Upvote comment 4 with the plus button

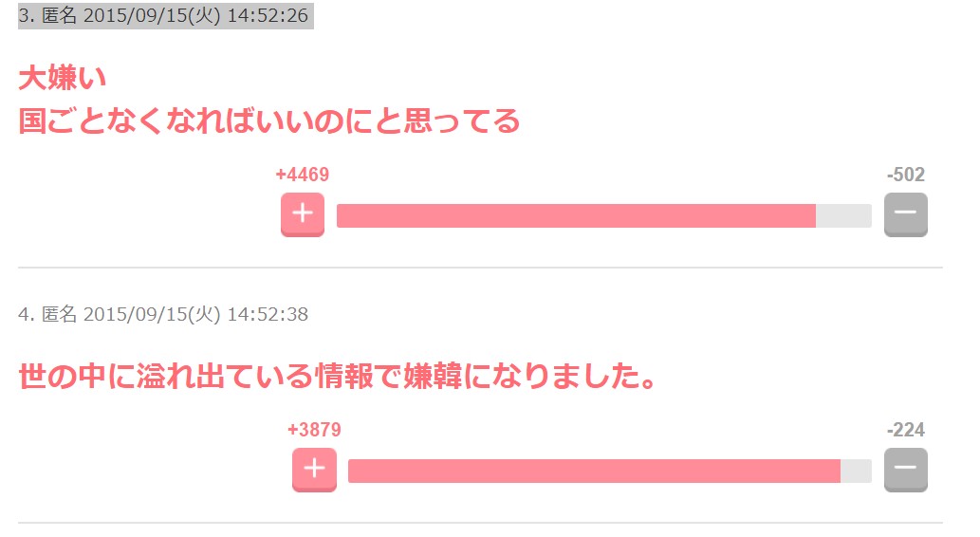tap(314, 470)
